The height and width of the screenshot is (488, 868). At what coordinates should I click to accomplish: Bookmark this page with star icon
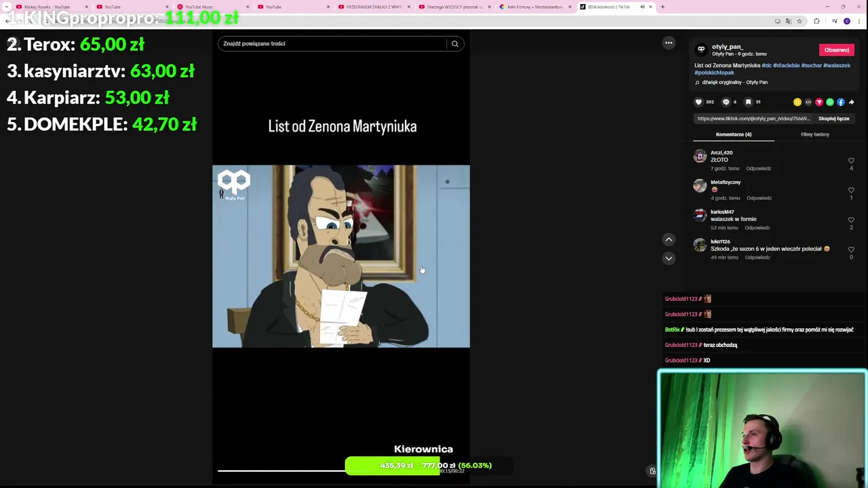coord(799,21)
